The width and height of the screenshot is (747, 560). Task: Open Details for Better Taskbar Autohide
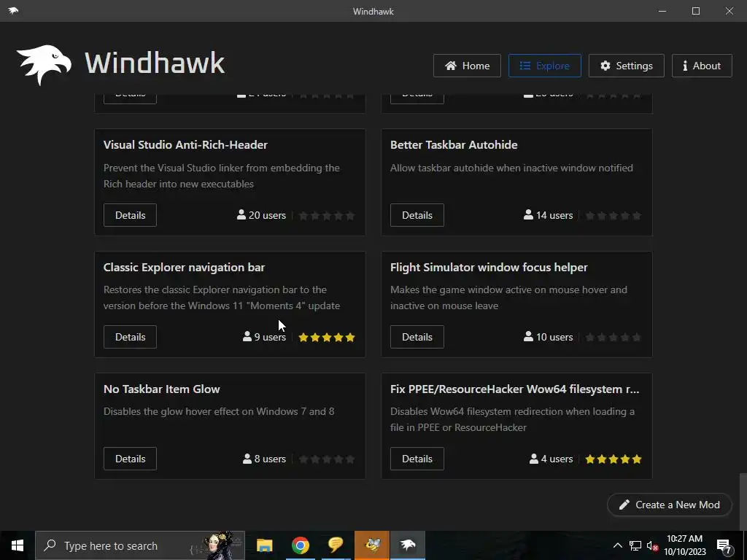pyautogui.click(x=417, y=215)
